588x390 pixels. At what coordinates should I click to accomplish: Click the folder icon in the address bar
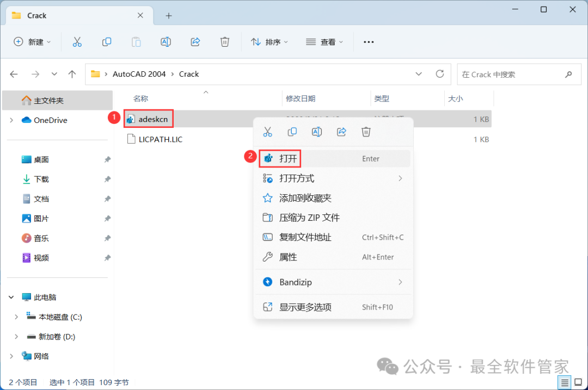96,74
